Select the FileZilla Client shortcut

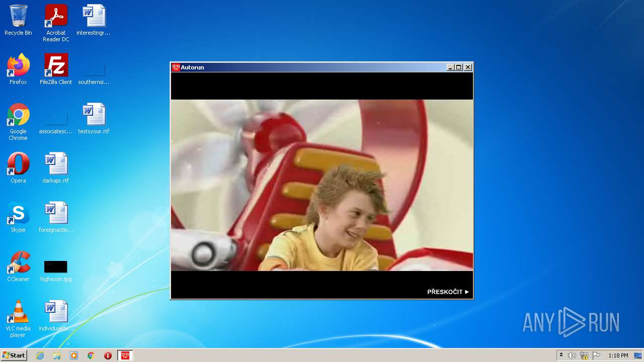[56, 69]
